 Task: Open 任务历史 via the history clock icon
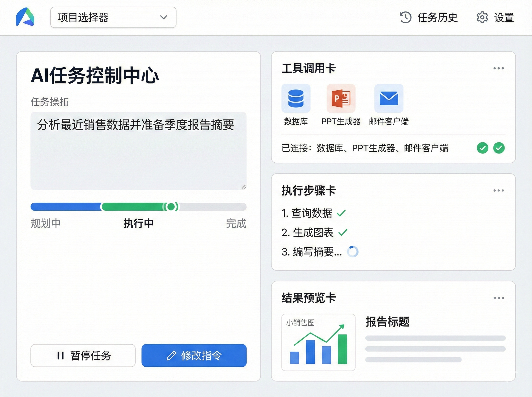406,17
